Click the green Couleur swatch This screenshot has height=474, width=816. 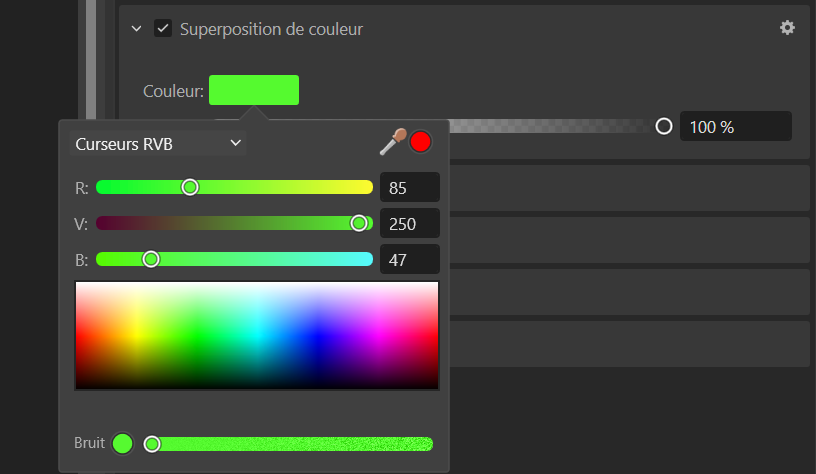point(254,90)
